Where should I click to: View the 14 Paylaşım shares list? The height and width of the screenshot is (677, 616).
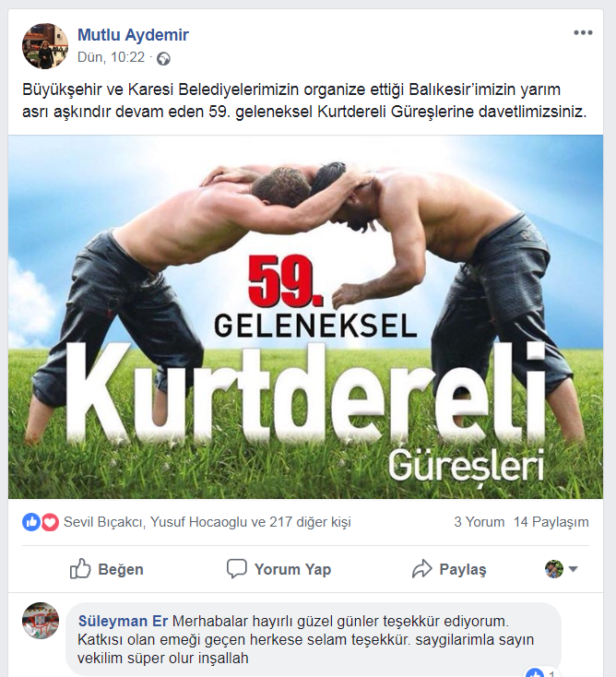click(551, 521)
